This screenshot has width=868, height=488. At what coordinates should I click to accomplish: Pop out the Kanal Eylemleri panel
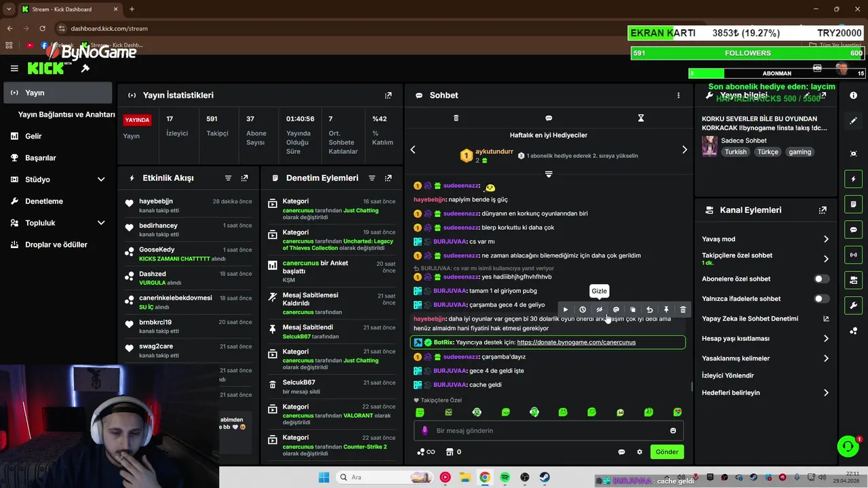[823, 210]
